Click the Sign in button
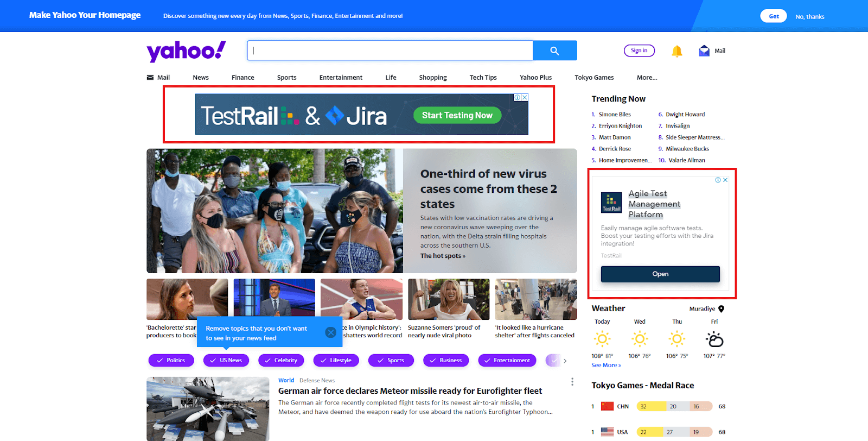The image size is (868, 441). tap(639, 51)
